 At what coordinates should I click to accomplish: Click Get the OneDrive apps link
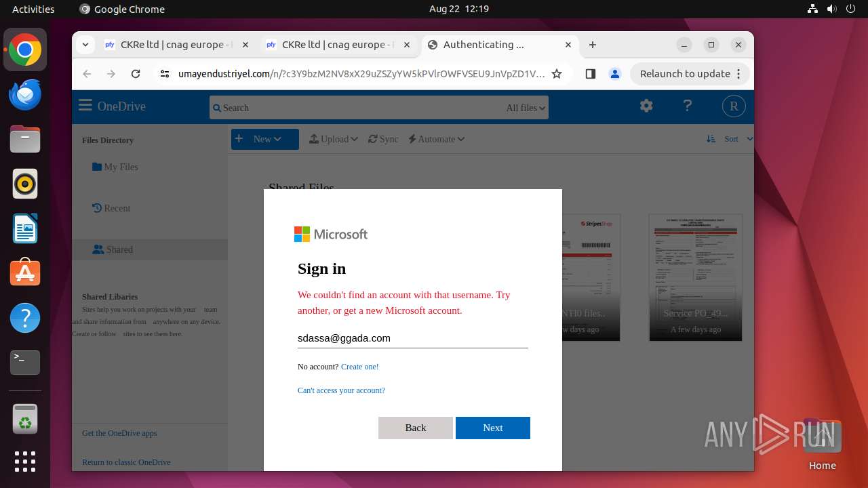point(119,433)
